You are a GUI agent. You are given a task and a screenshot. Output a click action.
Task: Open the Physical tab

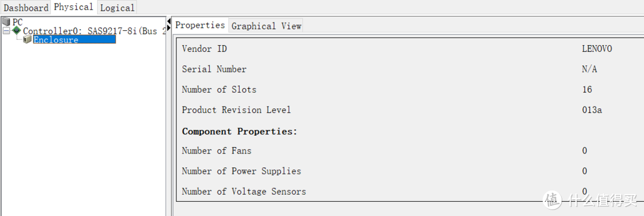73,7
